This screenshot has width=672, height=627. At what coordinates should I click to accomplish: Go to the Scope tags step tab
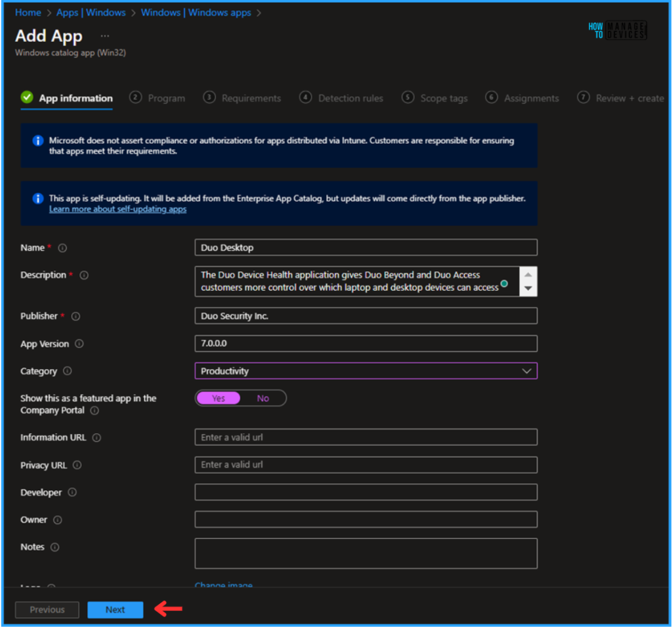[434, 98]
